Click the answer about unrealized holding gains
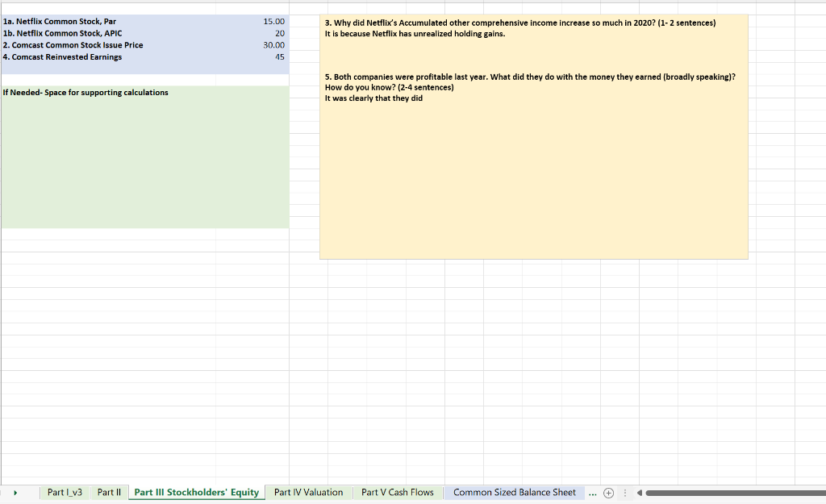This screenshot has height=504, width=826. coord(415,34)
